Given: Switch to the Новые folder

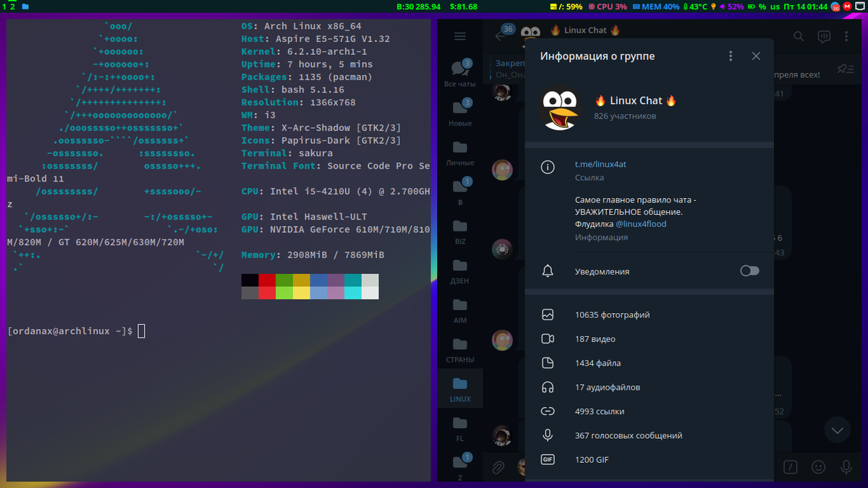Looking at the screenshot, I should pyautogui.click(x=460, y=114).
